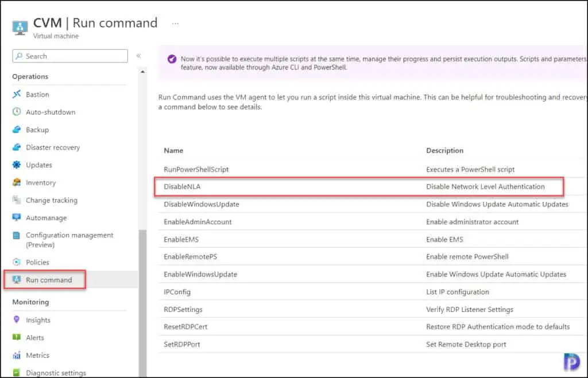Viewport: 588px width, 378px height.
Task: Click the Insights lightbulb icon
Action: point(17,319)
